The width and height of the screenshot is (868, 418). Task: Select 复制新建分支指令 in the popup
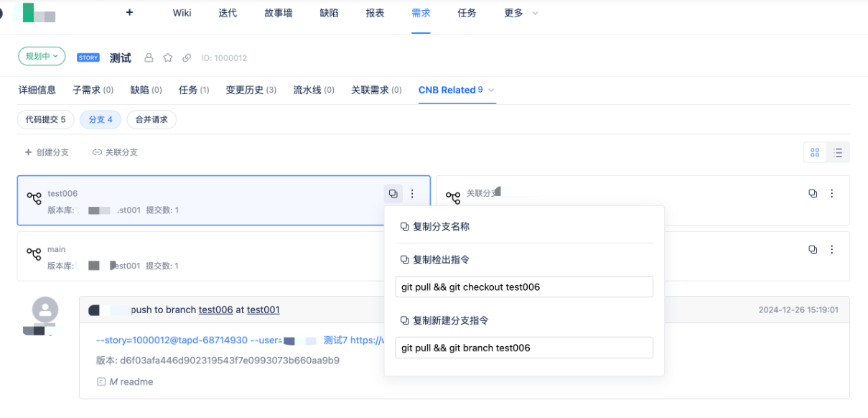(x=450, y=320)
